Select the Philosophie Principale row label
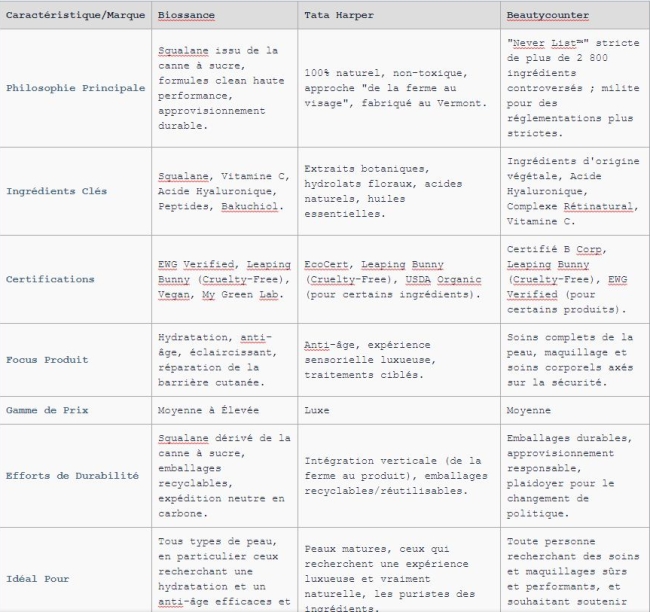The height and width of the screenshot is (612, 650). coord(75,88)
